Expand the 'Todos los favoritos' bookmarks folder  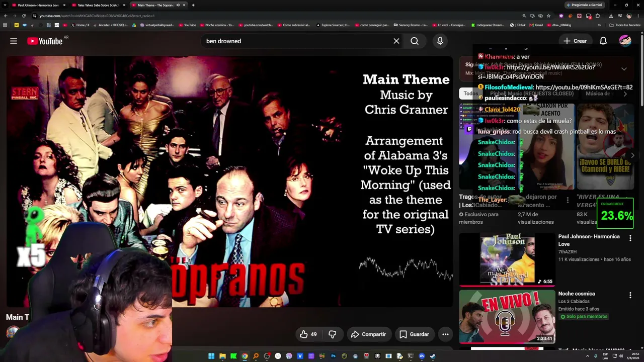pyautogui.click(x=625, y=25)
